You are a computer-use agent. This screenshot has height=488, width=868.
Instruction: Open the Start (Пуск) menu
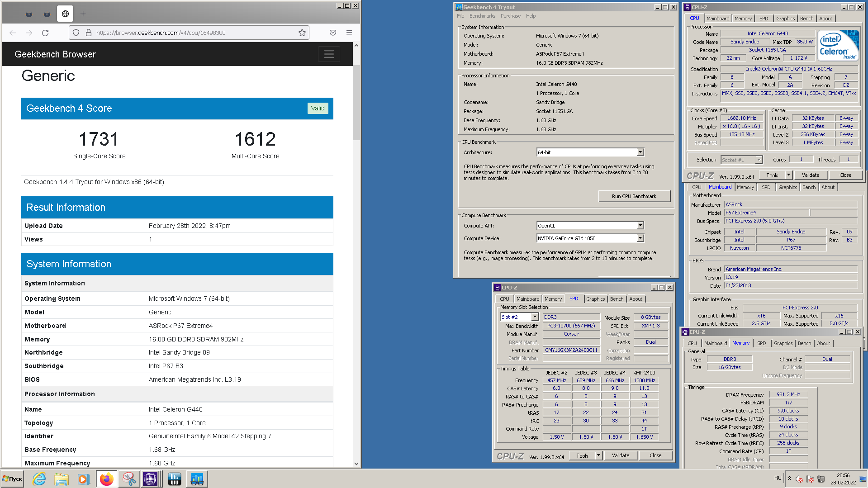(x=13, y=479)
